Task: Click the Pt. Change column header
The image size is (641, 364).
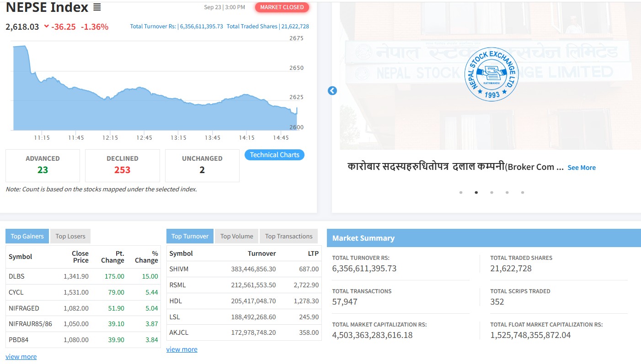Action: pyautogui.click(x=112, y=257)
